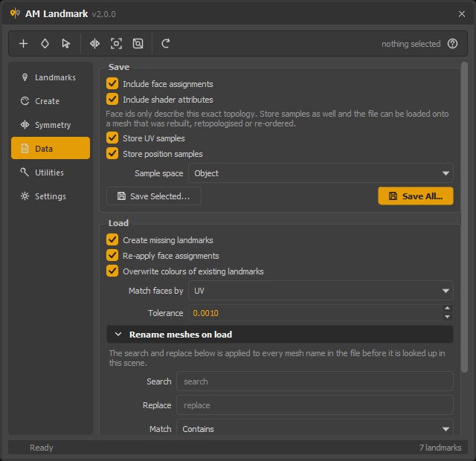This screenshot has height=461, width=476.
Task: Click the frame-selection toolbar icon
Action: point(116,44)
